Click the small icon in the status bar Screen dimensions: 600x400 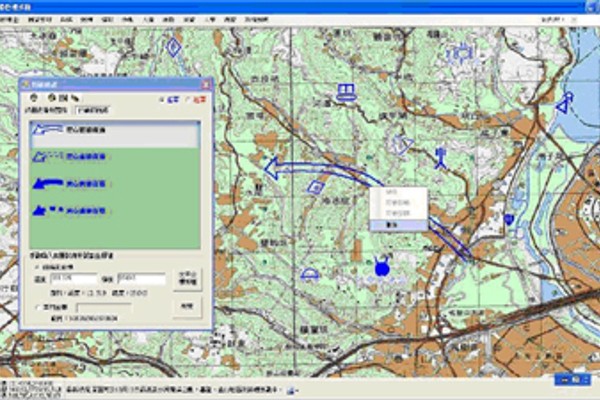click(x=292, y=390)
